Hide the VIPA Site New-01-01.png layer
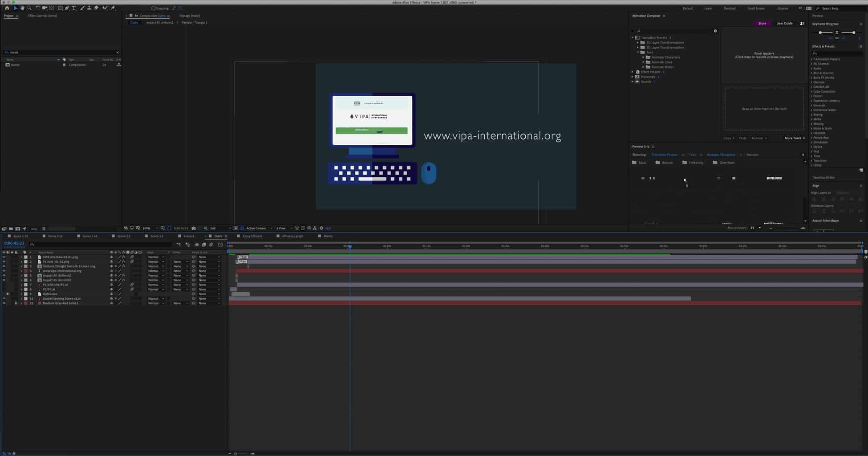This screenshot has height=456, width=868. (4, 257)
